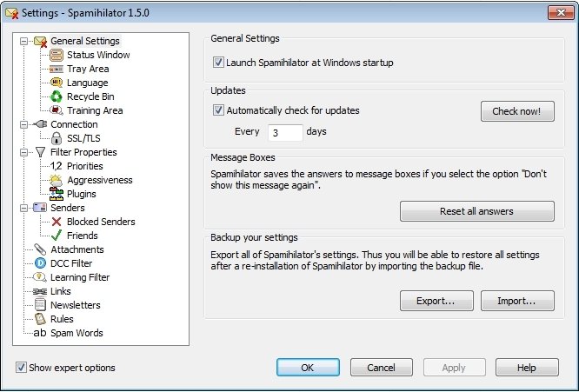Open Help for settings
The image size is (579, 392).
(527, 368)
